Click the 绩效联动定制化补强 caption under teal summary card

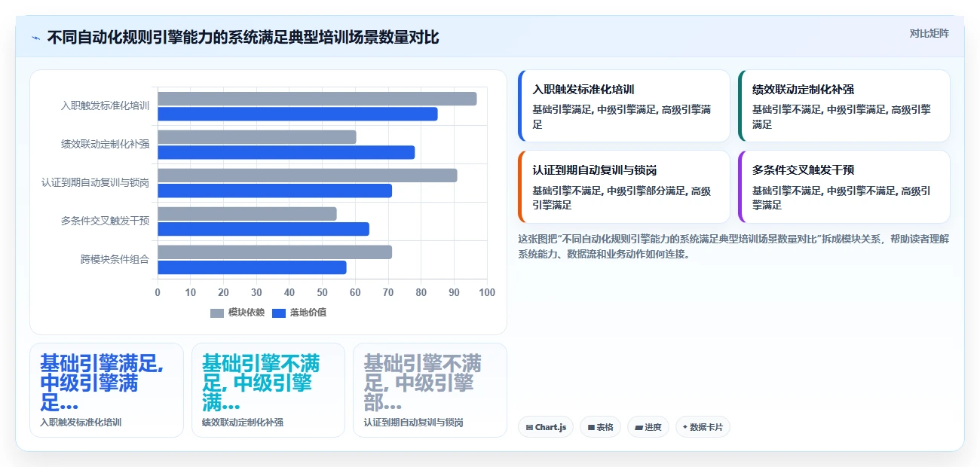243,423
